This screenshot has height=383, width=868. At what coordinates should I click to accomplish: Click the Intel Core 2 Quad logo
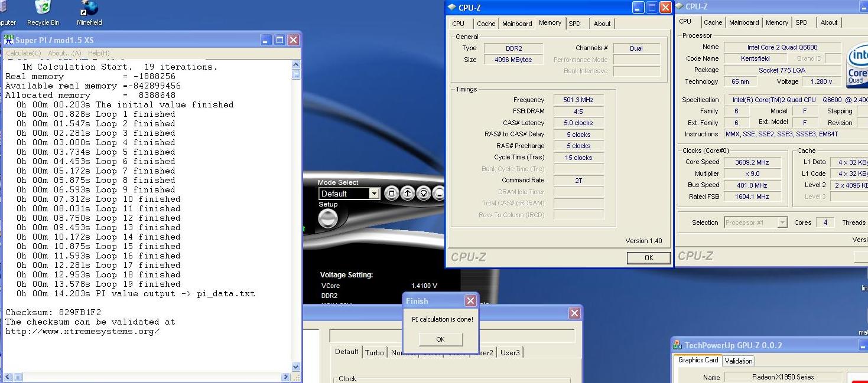click(x=857, y=65)
